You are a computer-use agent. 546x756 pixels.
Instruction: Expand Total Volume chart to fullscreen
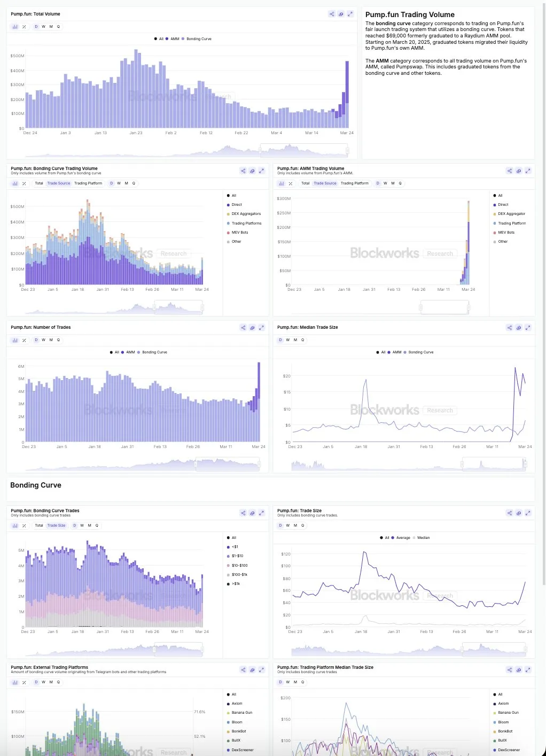(350, 14)
